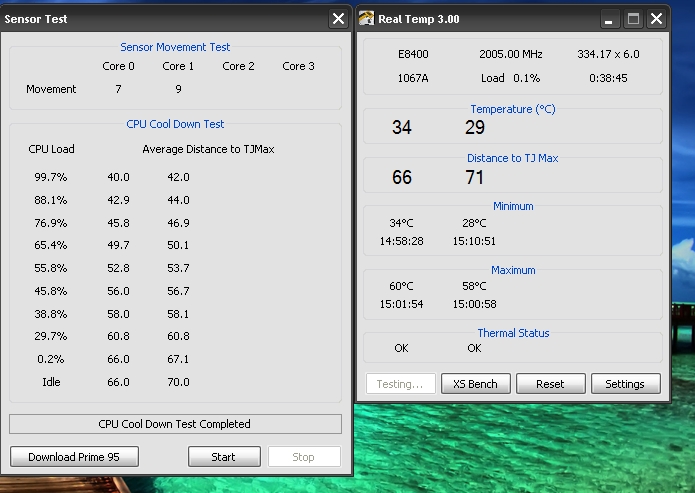The height and width of the screenshot is (493, 695).
Task: Click the maximum timestamp 15:00:58
Action: click(x=474, y=304)
